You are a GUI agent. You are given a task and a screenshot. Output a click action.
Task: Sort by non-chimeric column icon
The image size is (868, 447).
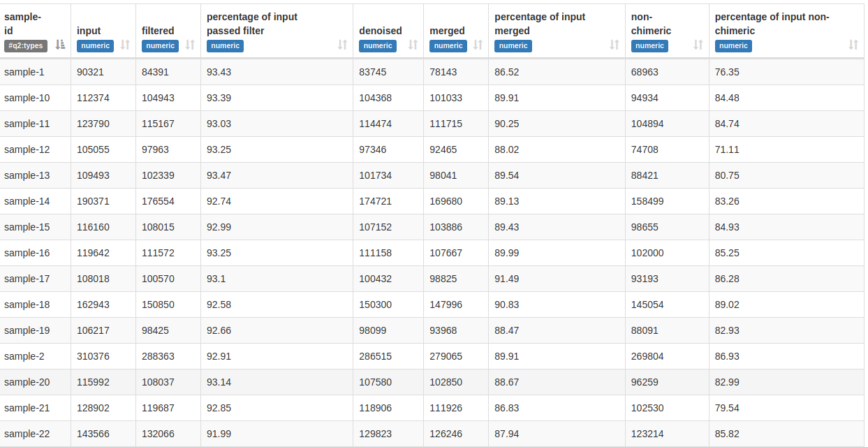[x=698, y=45]
